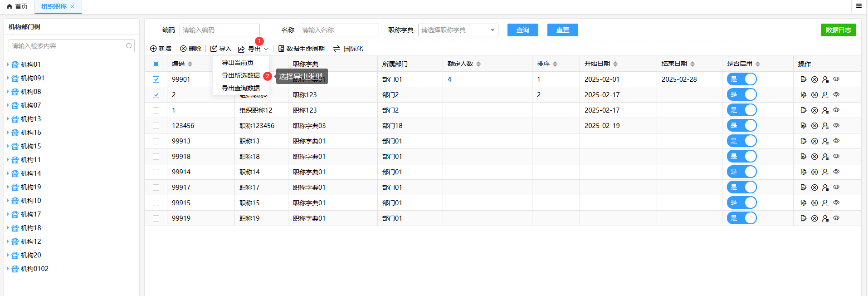Click the 编码 input field
The width and height of the screenshot is (868, 296).
[x=219, y=30]
